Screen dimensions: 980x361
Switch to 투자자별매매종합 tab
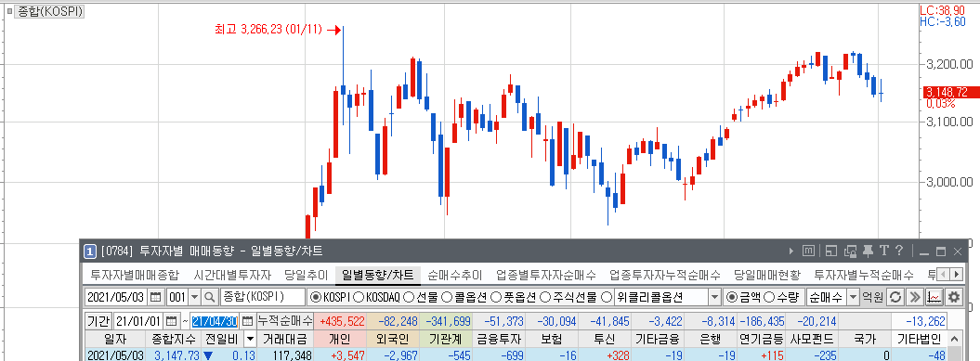135,275
